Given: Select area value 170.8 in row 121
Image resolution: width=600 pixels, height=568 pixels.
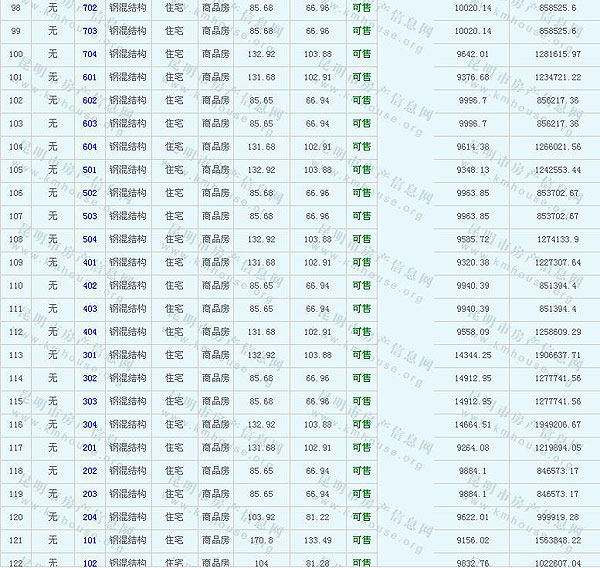Looking at the screenshot, I should pos(261,541).
